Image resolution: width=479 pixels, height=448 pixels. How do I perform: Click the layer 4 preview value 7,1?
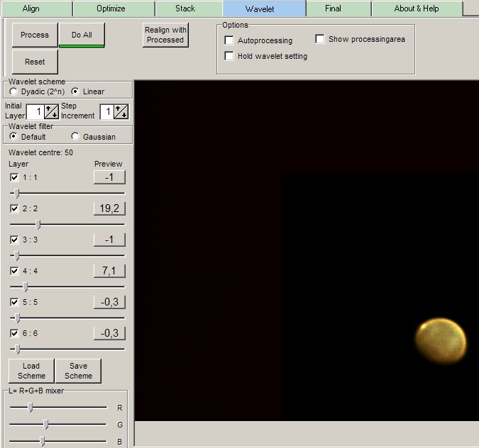pyautogui.click(x=109, y=270)
